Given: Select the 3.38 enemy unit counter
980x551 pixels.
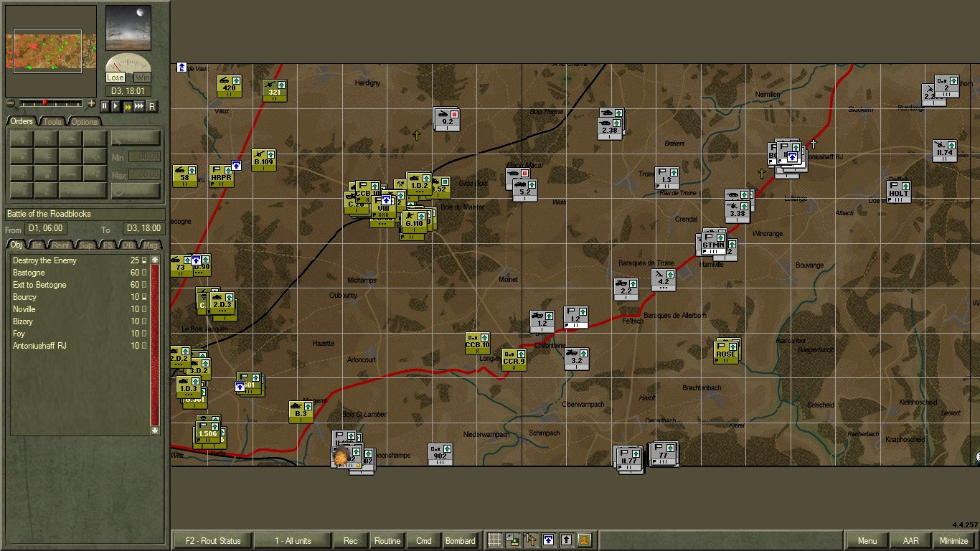Looking at the screenshot, I should click(x=737, y=212).
